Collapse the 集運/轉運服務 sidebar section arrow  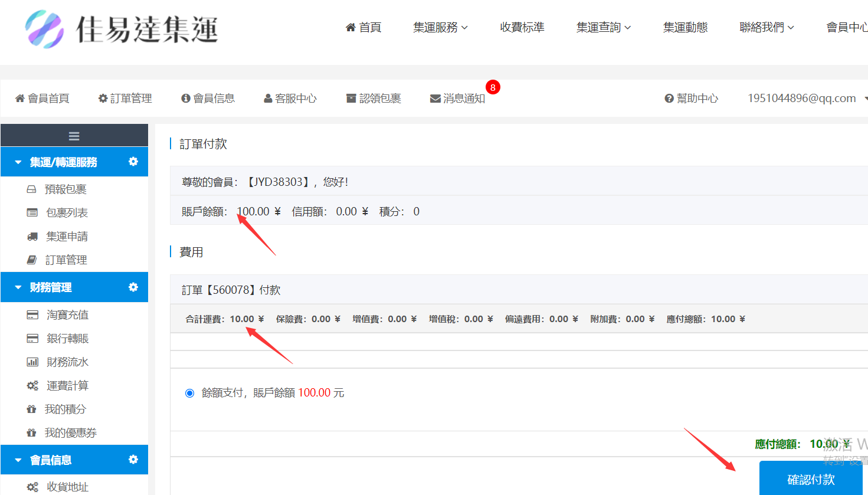coord(18,162)
